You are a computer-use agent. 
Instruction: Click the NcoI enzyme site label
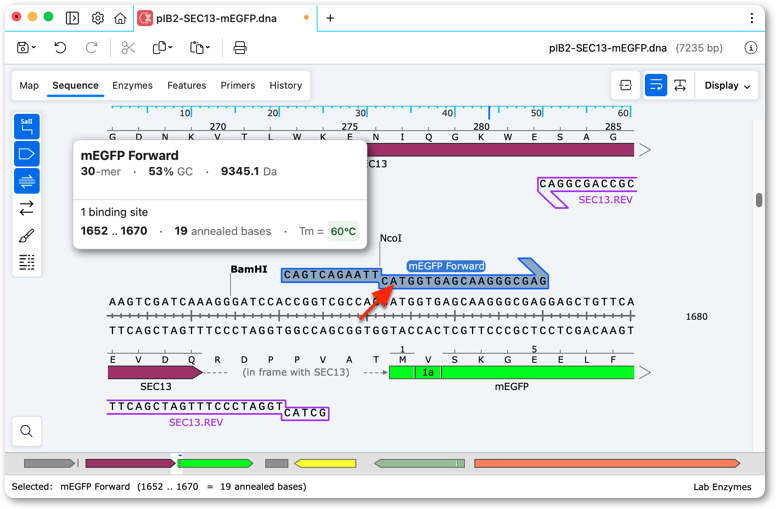point(390,238)
